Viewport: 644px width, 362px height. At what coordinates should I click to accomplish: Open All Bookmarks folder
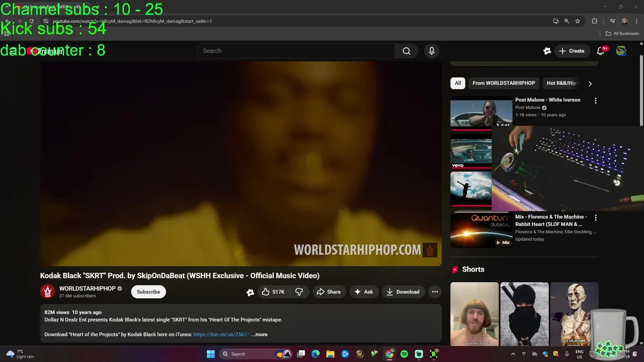622,34
